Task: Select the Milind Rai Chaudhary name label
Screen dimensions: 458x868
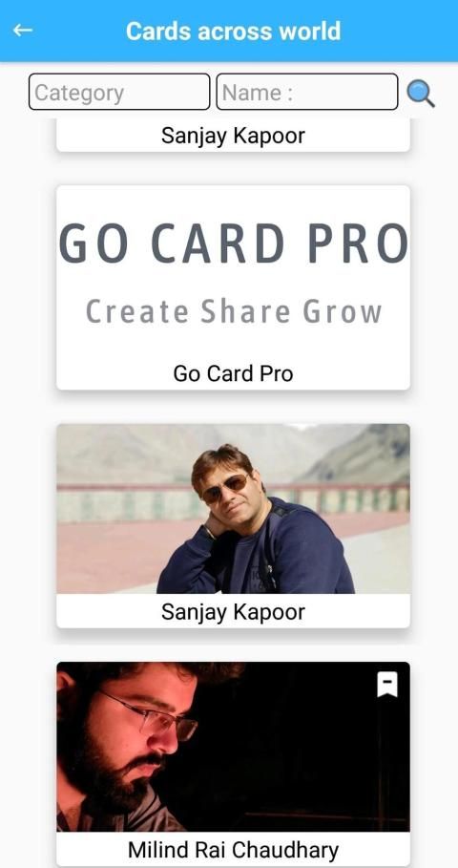Action: click(x=233, y=850)
